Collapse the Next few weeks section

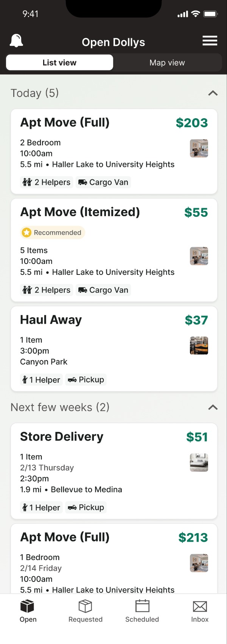[x=213, y=407]
